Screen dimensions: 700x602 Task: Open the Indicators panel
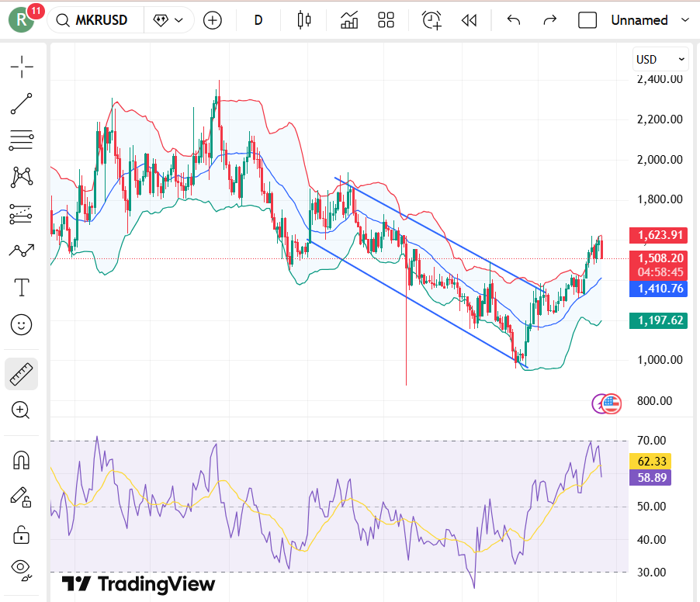pyautogui.click(x=348, y=20)
